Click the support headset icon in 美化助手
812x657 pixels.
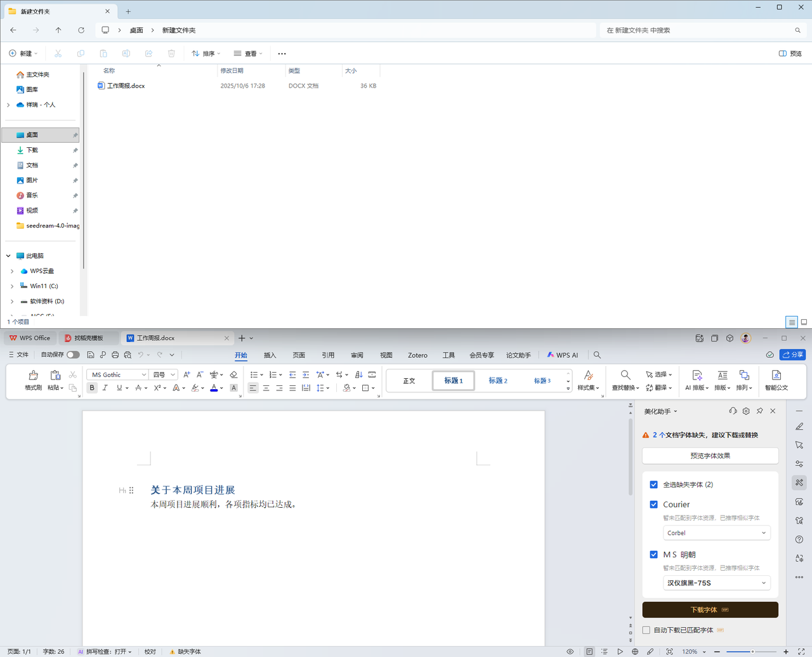coord(733,411)
